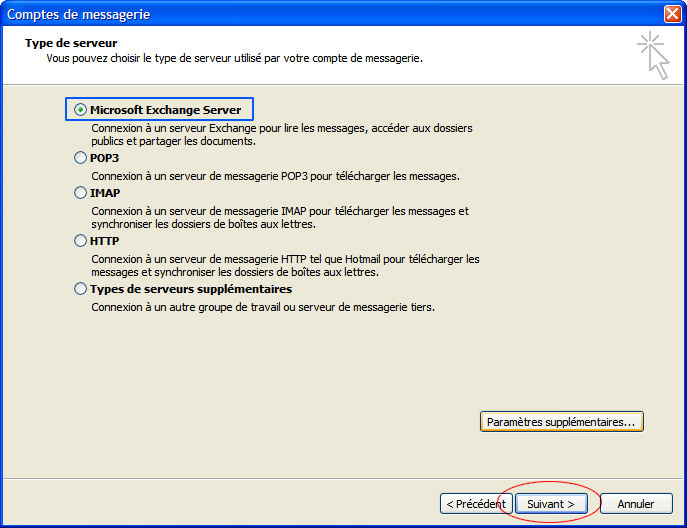Click the POP3 description text 'télécharger les messages'
687x528 pixels.
click(x=397, y=176)
